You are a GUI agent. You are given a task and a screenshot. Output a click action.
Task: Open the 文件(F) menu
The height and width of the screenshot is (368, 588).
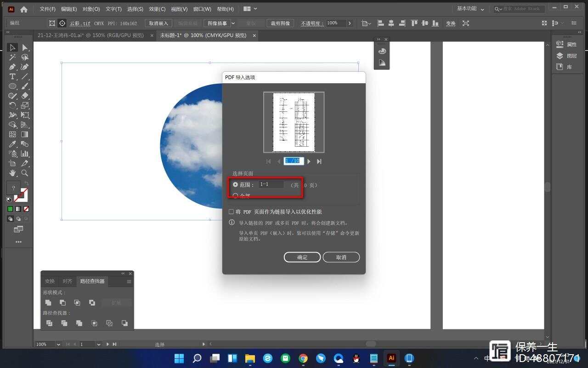tap(47, 9)
